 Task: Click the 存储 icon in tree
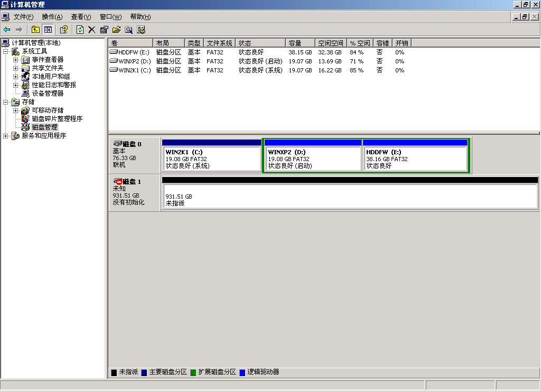(x=15, y=102)
